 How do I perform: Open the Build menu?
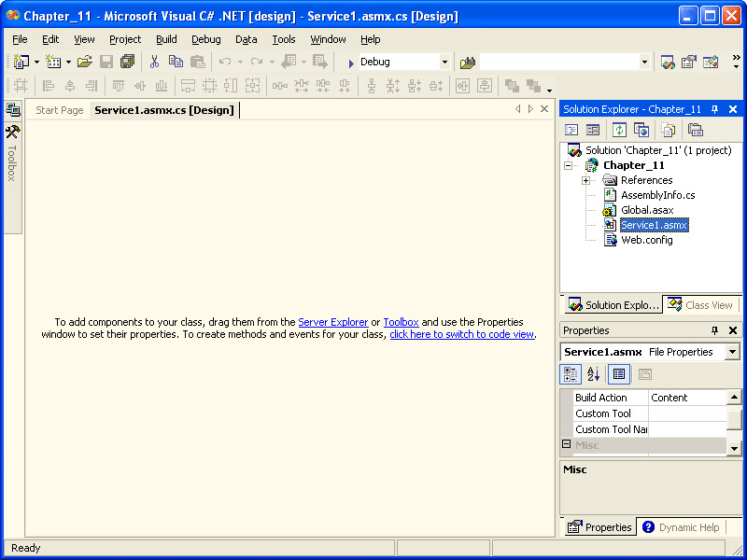tap(166, 39)
